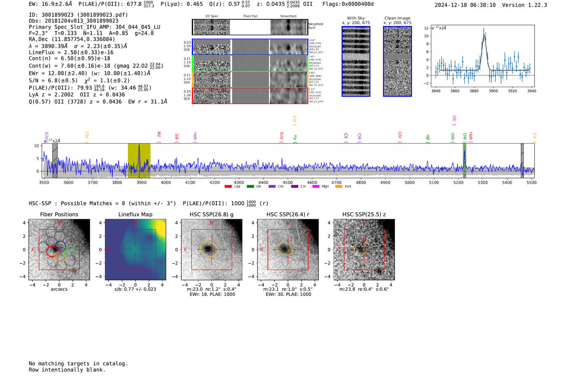Click the 'm:23.8 re:0.4" s:0.6"' caption

coord(364,289)
